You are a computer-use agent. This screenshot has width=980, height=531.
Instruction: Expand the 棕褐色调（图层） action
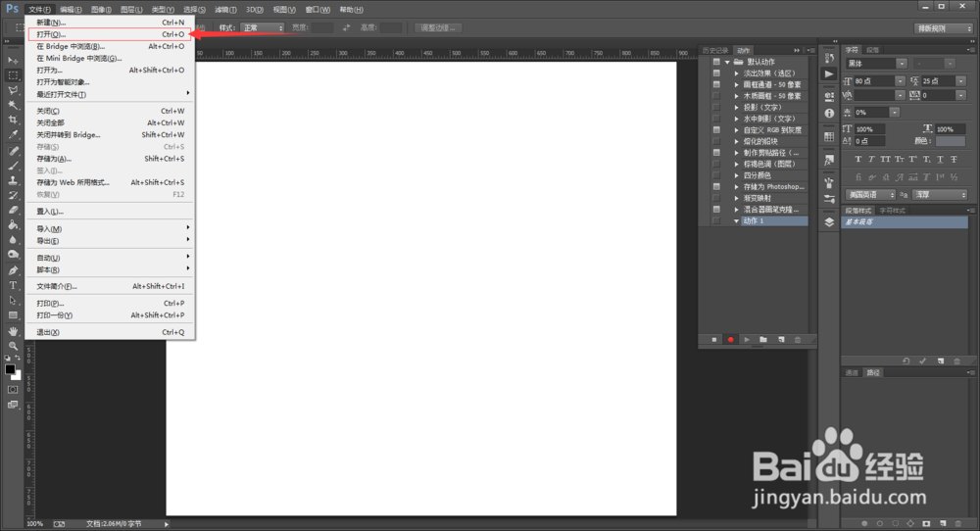[736, 164]
